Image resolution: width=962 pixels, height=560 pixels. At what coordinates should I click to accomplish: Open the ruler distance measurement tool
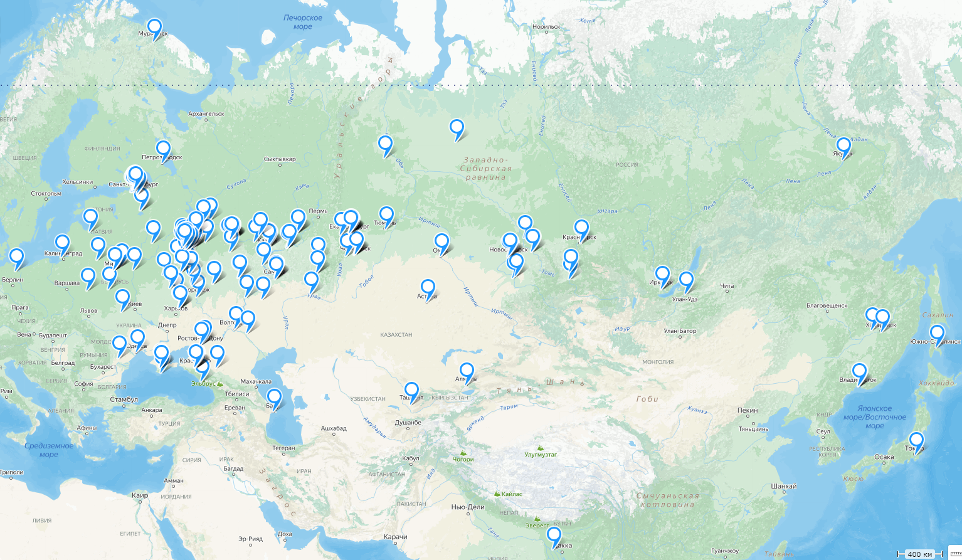(954, 554)
